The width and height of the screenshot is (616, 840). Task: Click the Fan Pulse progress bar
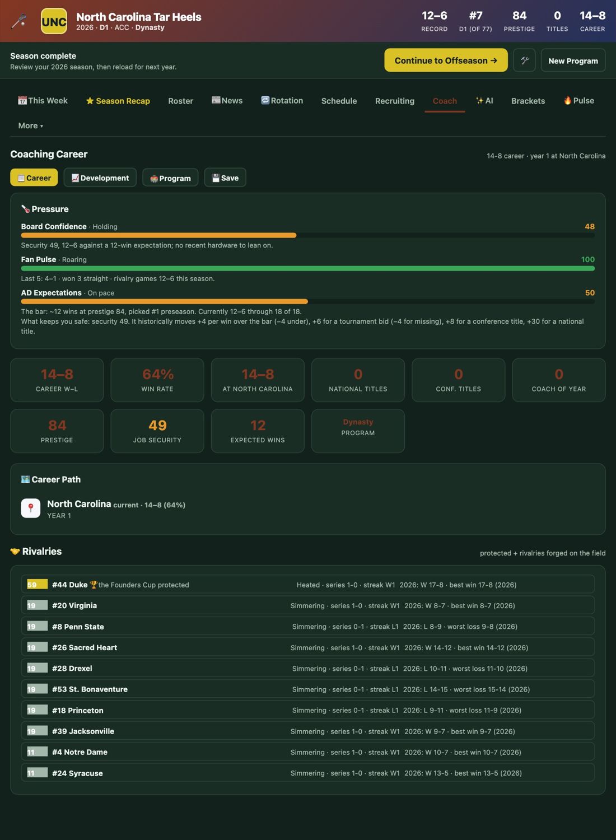tap(308, 268)
